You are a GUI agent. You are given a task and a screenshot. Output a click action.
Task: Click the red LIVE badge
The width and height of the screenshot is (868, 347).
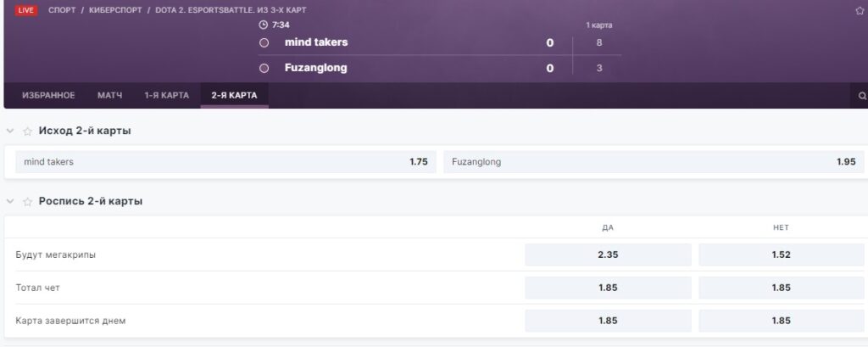click(x=26, y=10)
